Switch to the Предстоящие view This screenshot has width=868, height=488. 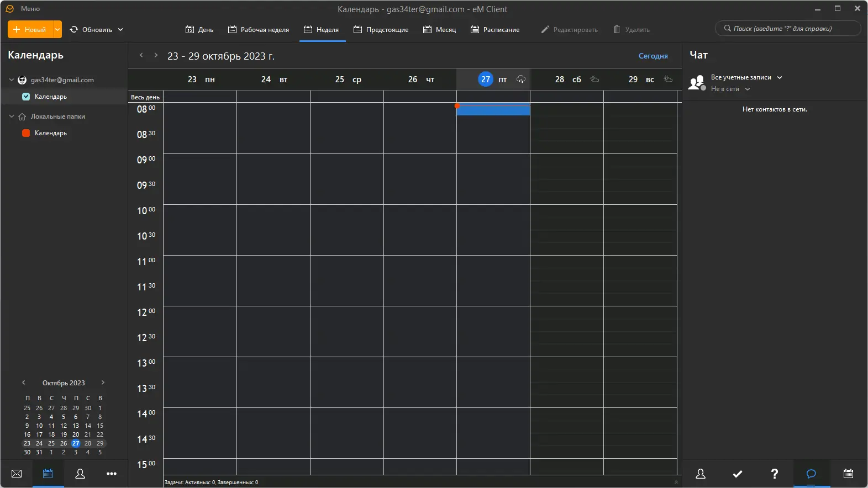[381, 30]
